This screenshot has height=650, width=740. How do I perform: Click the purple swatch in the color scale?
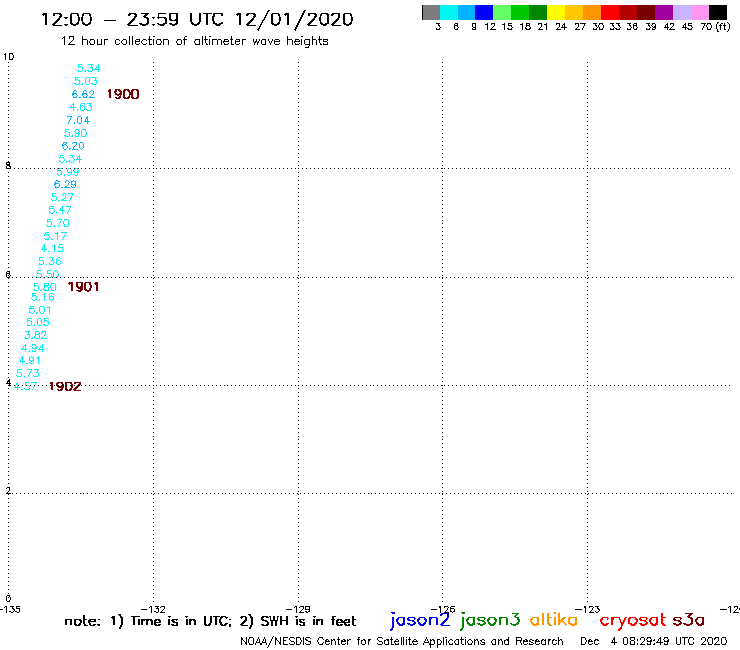[664, 12]
